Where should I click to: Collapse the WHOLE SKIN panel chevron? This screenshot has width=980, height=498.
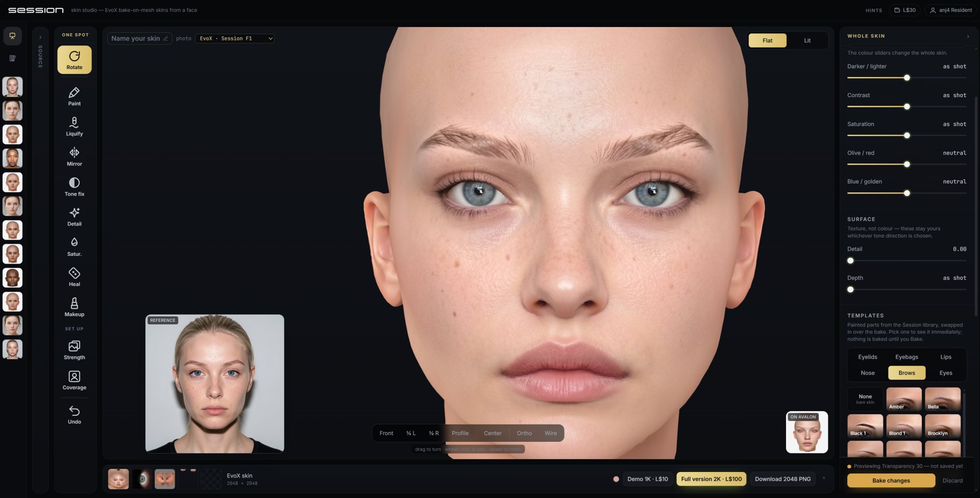click(968, 36)
